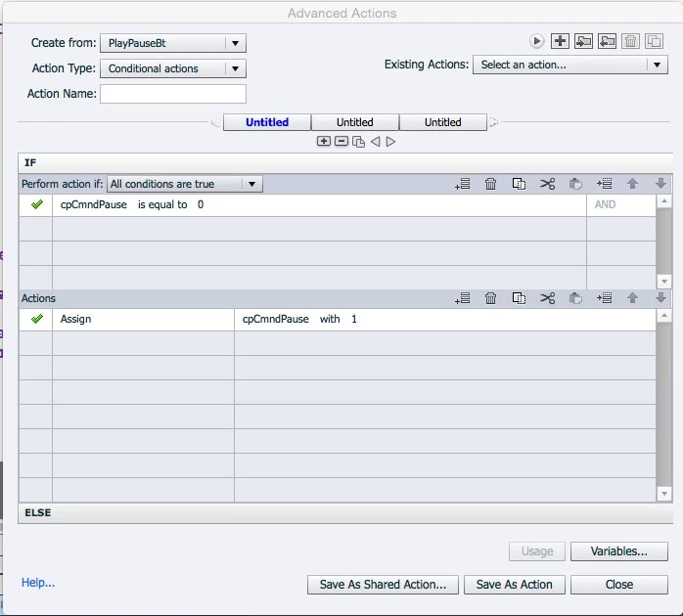Click the Delete action trash icon at top
683x616 pixels.
tap(630, 41)
